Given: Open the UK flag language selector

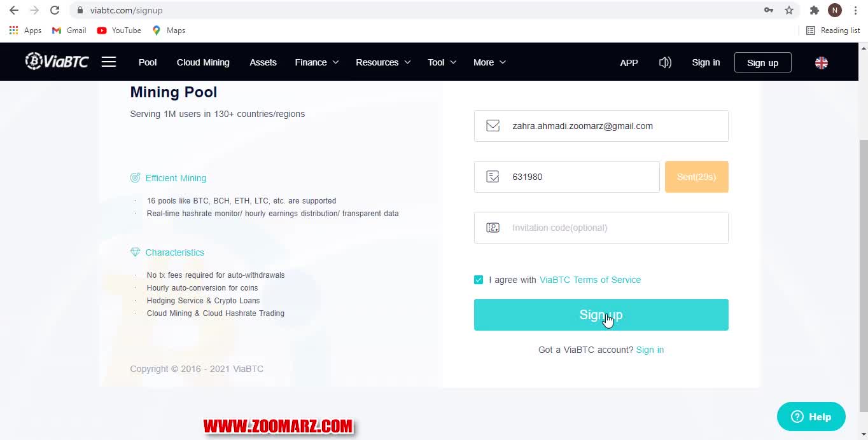Looking at the screenshot, I should [x=822, y=62].
